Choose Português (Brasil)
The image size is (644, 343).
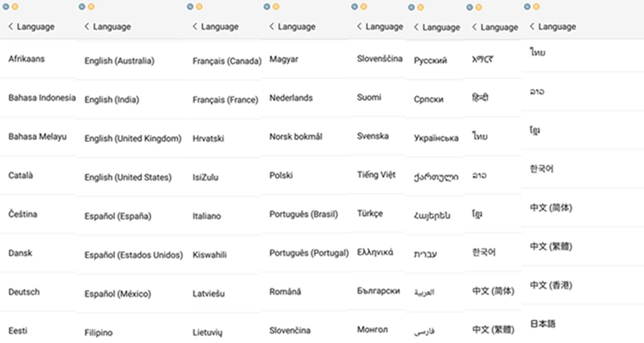coord(303,214)
